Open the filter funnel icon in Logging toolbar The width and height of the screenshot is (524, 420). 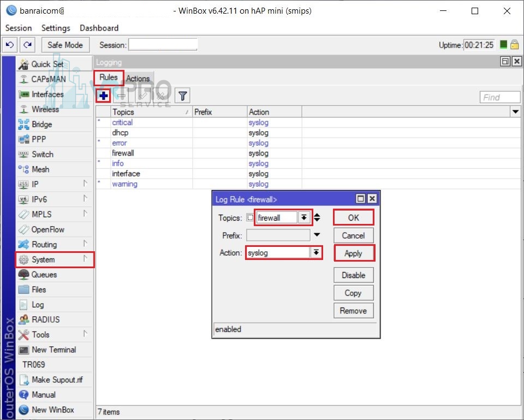tap(182, 96)
